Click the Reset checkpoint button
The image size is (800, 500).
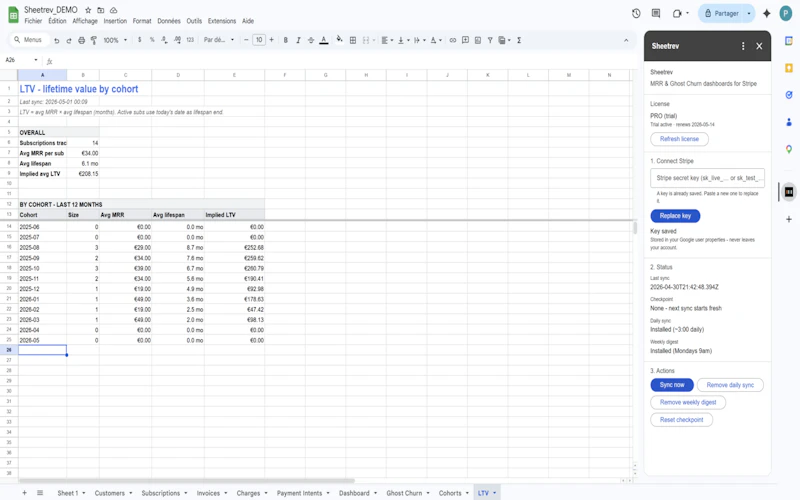pyautogui.click(x=682, y=419)
